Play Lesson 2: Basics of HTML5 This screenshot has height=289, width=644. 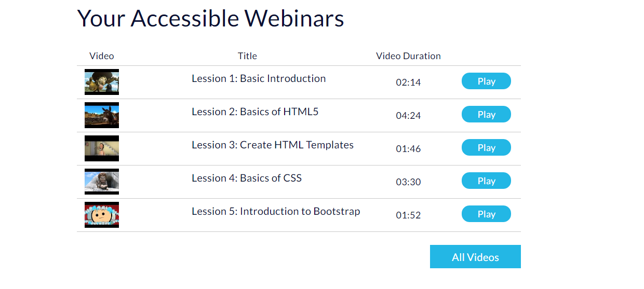tap(486, 115)
